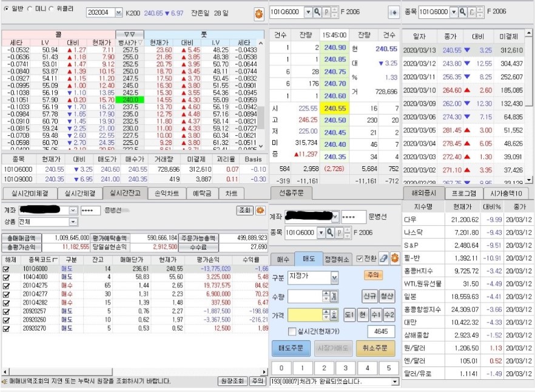This screenshot has width=535, height=392.
Task: Click the blue 매도주문 button
Action: pos(290,348)
